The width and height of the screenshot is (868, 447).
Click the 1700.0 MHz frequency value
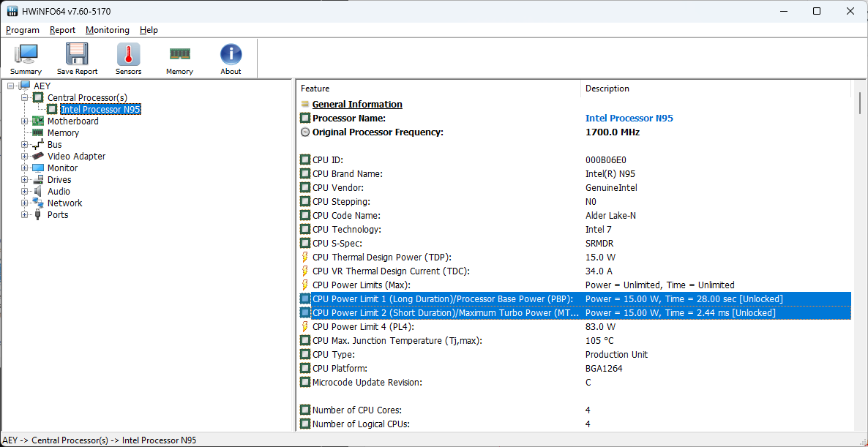coord(613,132)
